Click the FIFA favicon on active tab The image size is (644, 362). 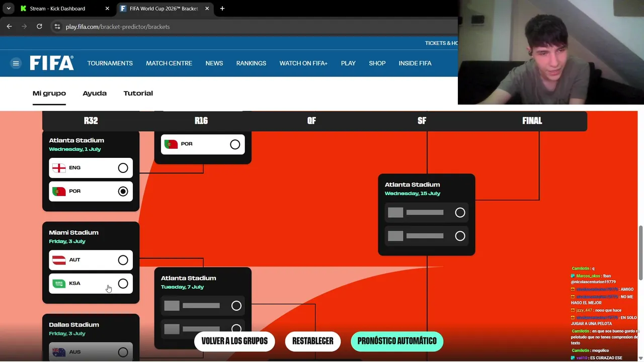click(123, 9)
